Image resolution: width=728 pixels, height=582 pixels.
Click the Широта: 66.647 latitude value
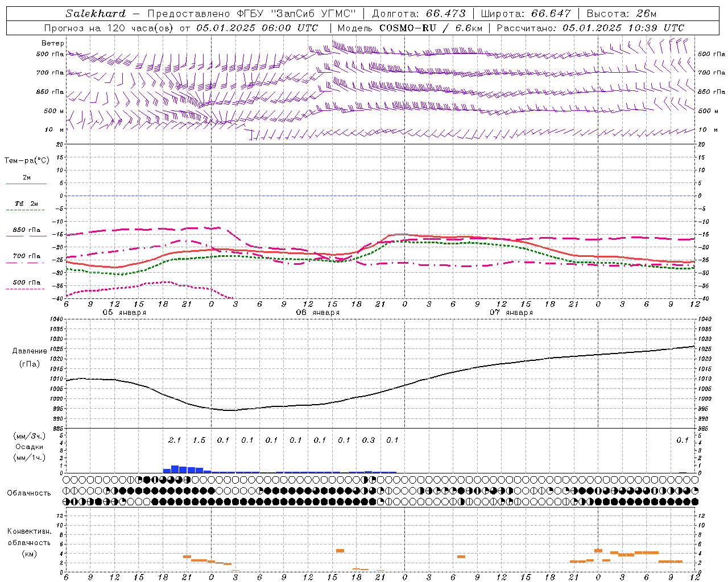point(526,14)
